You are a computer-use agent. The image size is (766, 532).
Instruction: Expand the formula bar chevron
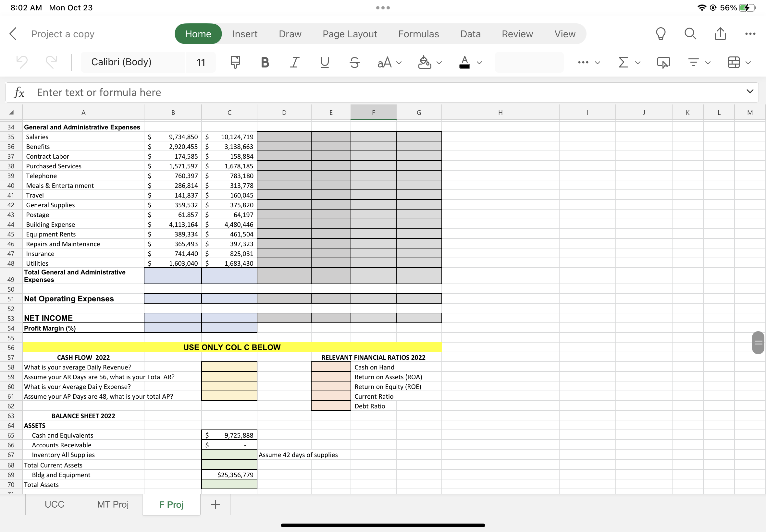750,91
